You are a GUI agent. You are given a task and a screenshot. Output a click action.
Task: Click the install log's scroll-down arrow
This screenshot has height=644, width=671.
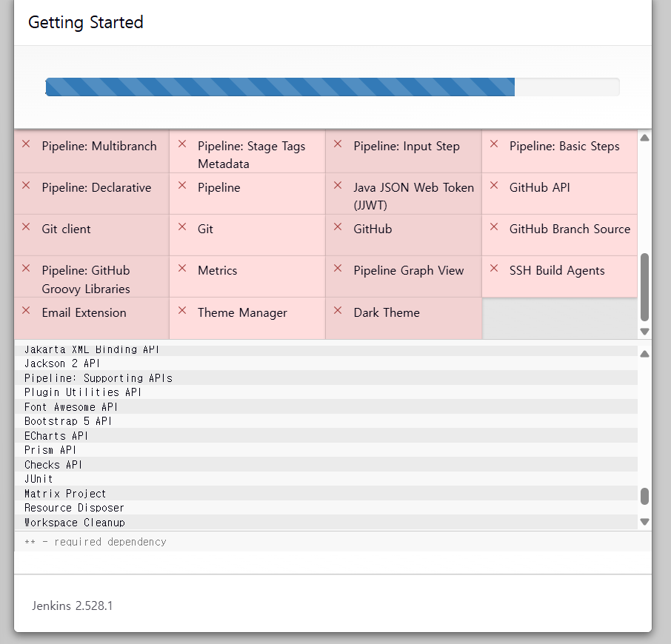coord(644,522)
